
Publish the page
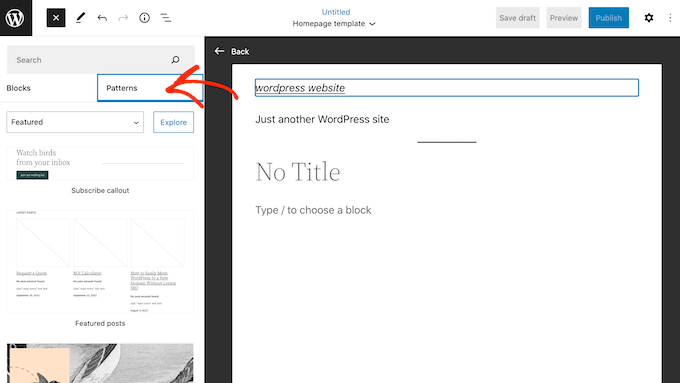click(608, 18)
